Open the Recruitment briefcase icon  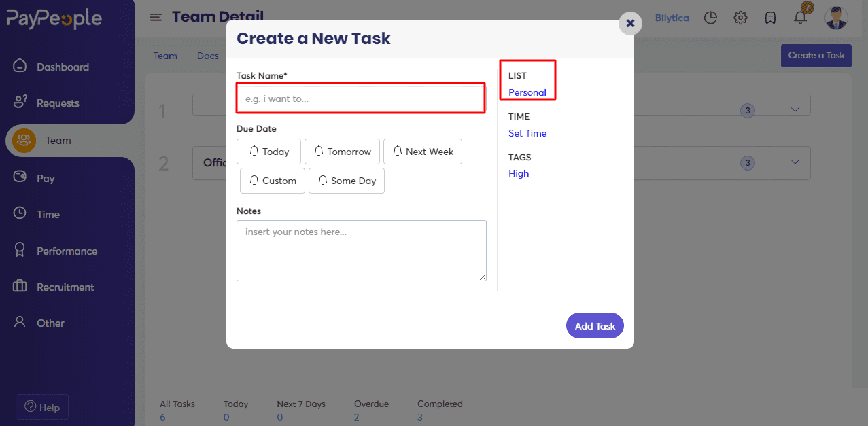coord(20,286)
